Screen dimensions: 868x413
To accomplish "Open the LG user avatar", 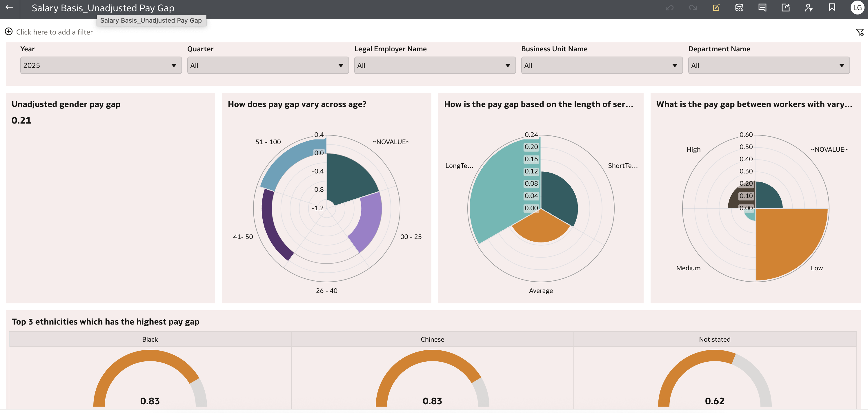I will click(857, 8).
